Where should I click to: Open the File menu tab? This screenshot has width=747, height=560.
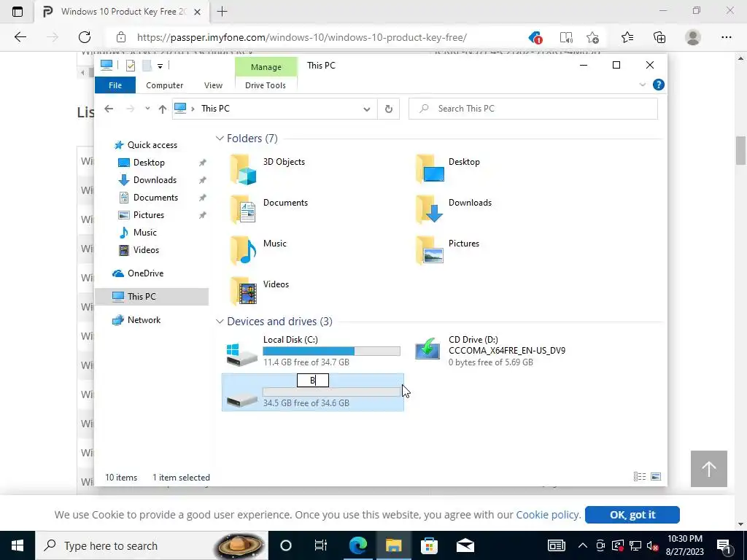pos(115,85)
